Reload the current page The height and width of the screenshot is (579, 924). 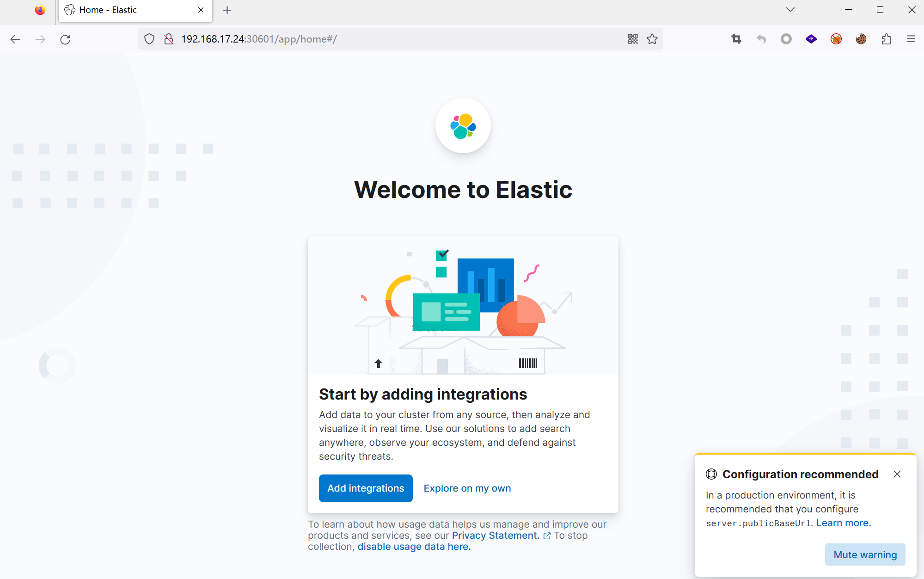pyautogui.click(x=65, y=39)
